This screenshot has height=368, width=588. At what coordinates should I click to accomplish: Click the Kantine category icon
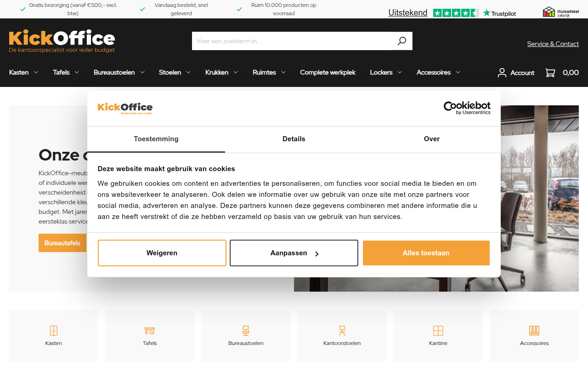438,331
